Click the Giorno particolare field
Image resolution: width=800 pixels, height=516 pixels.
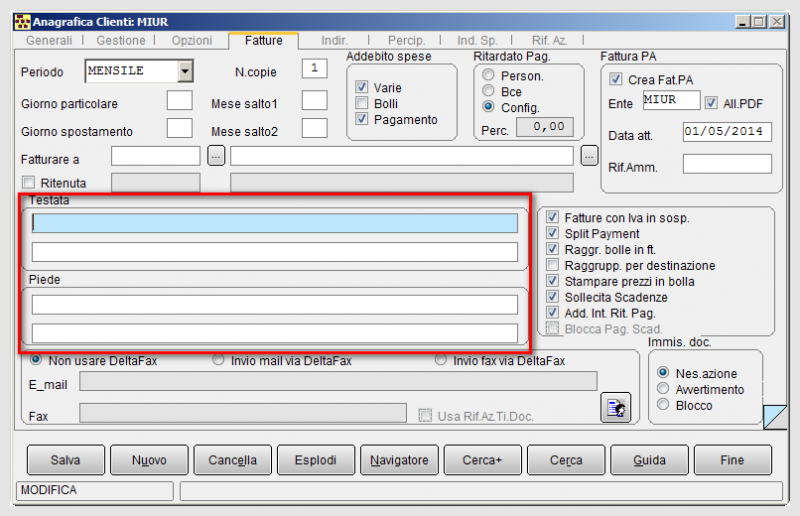pyautogui.click(x=180, y=101)
